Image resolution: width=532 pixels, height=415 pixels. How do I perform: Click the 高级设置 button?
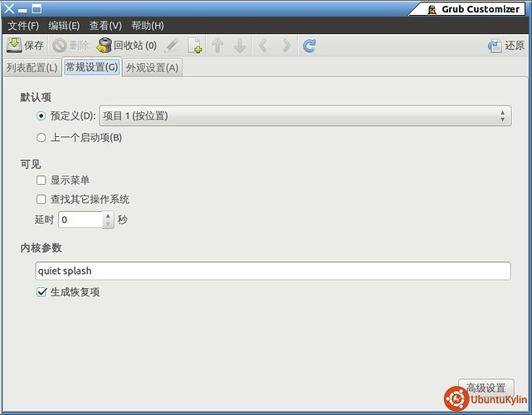click(486, 388)
